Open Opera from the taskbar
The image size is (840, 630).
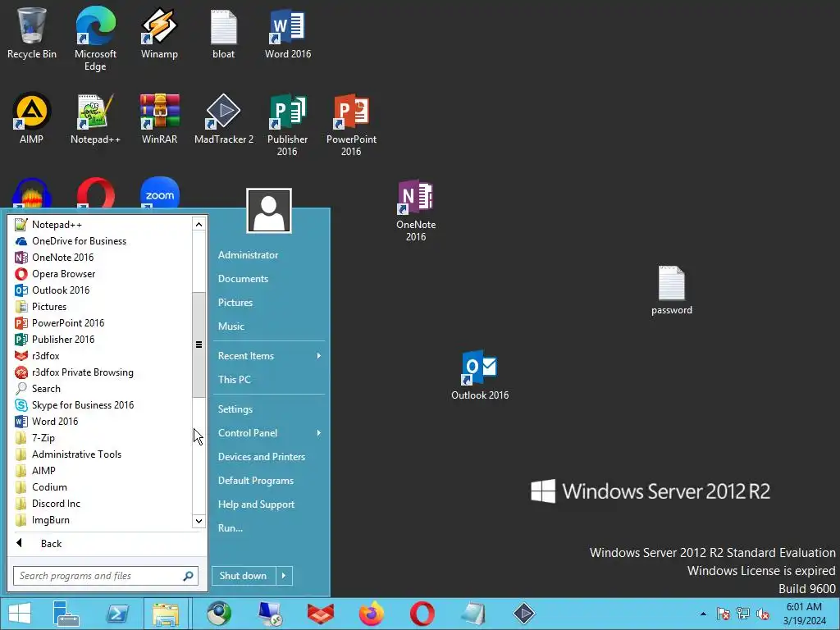pos(422,614)
